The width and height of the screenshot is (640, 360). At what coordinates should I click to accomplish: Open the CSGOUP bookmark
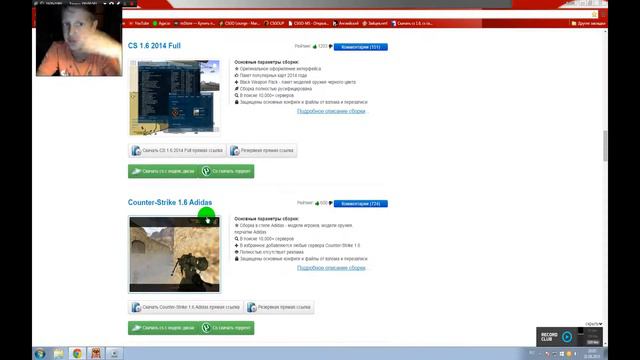coord(274,23)
